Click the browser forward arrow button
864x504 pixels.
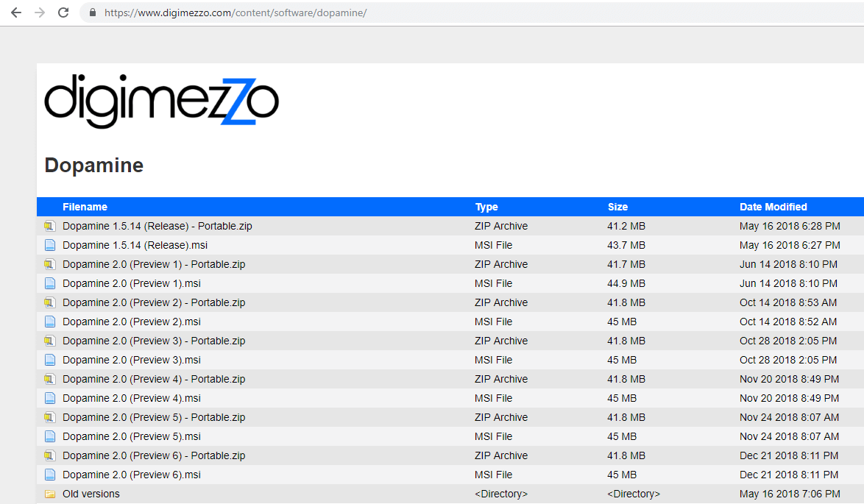40,13
